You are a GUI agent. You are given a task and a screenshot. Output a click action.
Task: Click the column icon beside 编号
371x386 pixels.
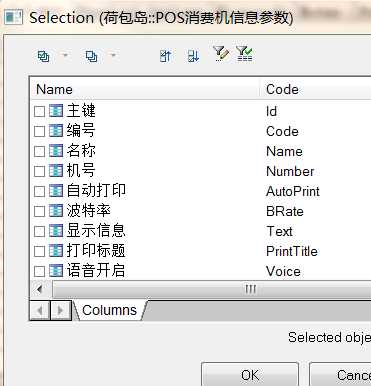tap(56, 131)
